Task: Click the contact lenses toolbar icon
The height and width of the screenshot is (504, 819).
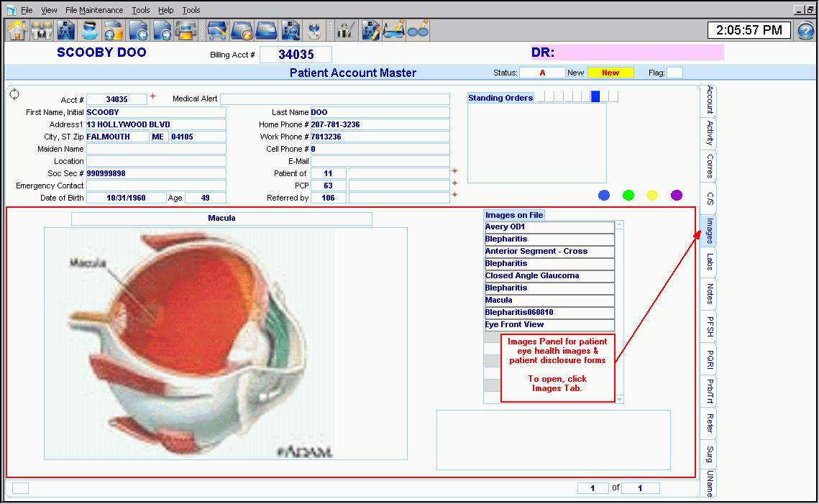Action: [418, 30]
